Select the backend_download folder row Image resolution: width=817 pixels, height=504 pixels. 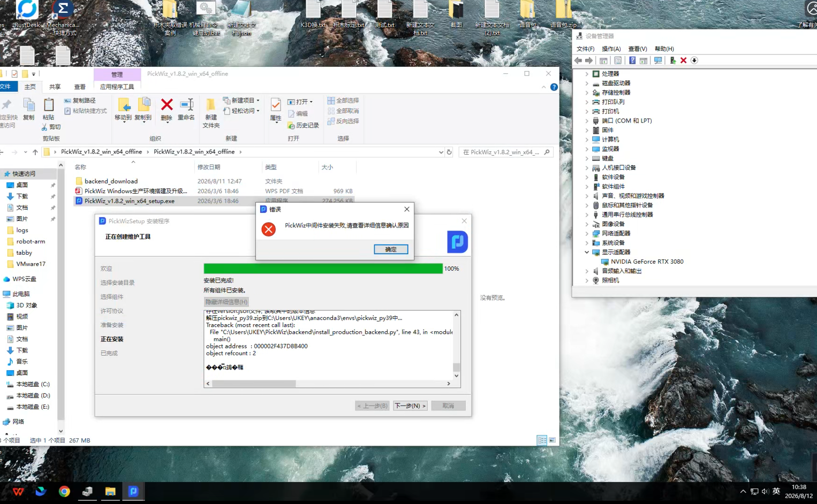[x=214, y=181]
